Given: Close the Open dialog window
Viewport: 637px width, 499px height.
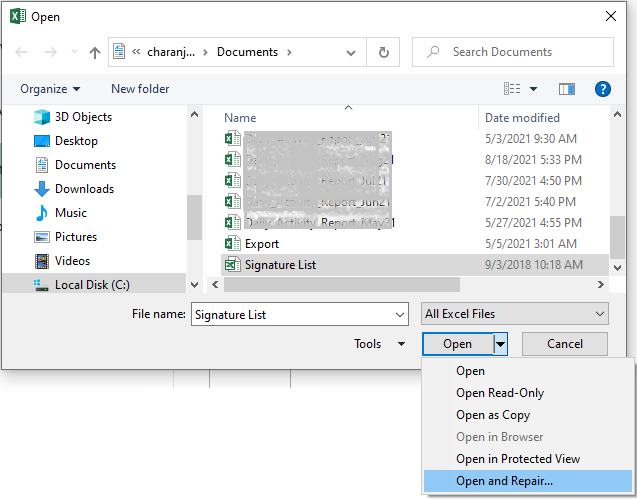Looking at the screenshot, I should point(611,16).
